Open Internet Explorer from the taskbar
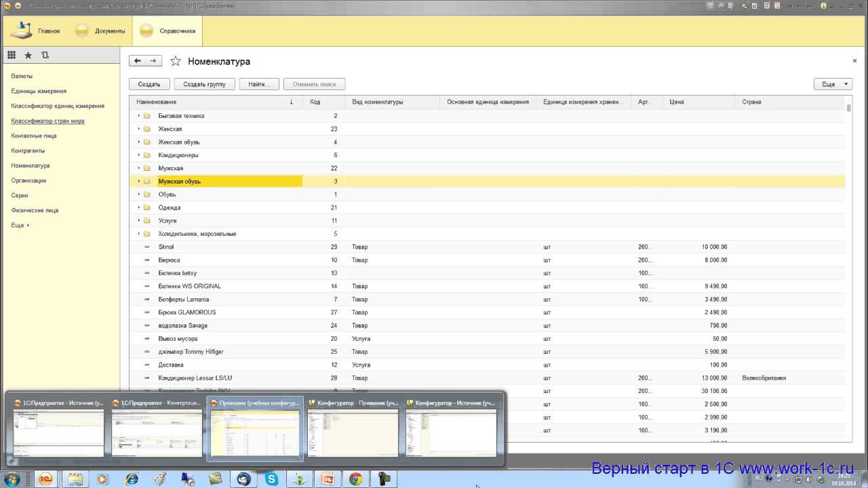Viewport: 868px width, 488px height. click(132, 479)
